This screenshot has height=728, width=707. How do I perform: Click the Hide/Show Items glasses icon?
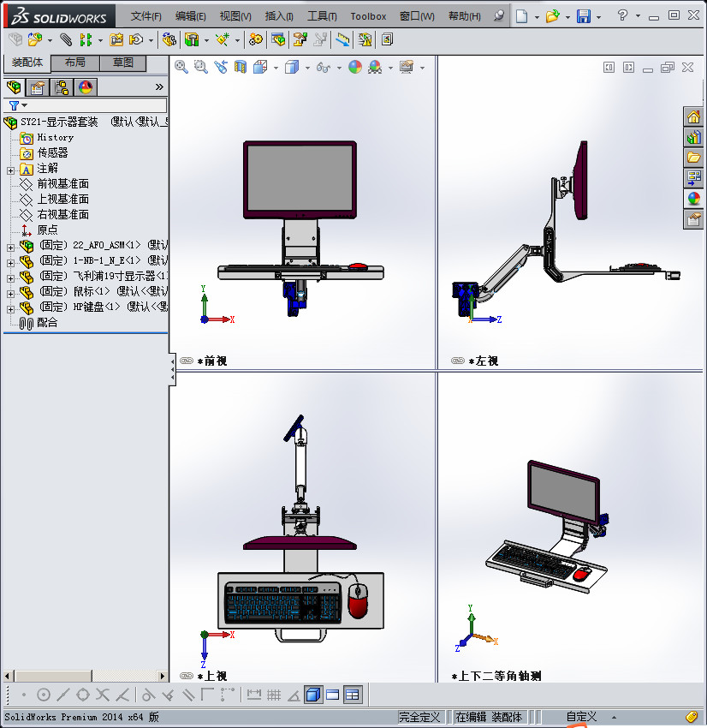[324, 68]
